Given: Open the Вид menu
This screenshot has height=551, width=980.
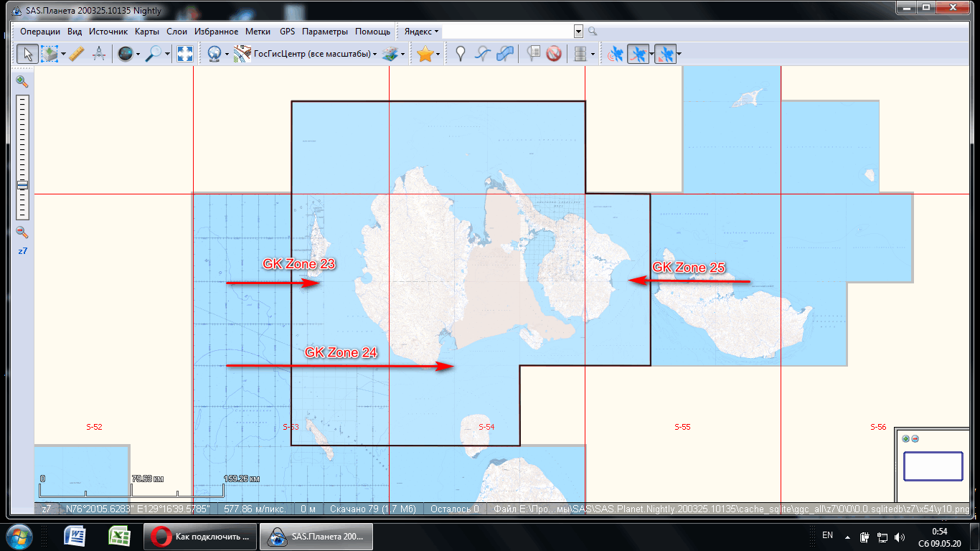Looking at the screenshot, I should 75,32.
